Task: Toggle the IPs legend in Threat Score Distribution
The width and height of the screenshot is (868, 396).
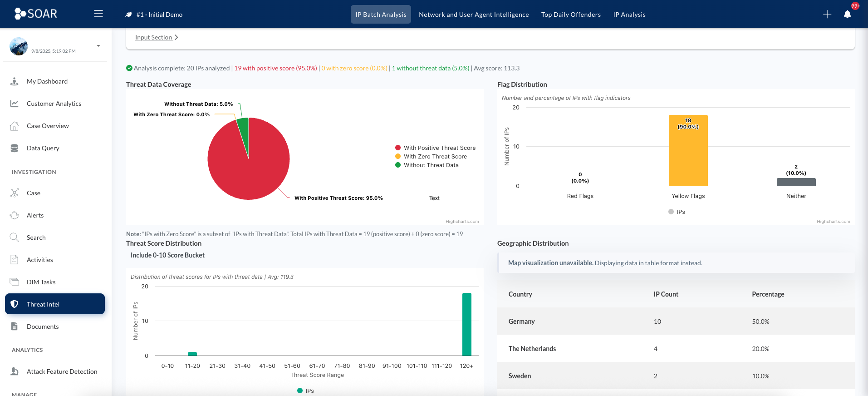Action: 305,391
